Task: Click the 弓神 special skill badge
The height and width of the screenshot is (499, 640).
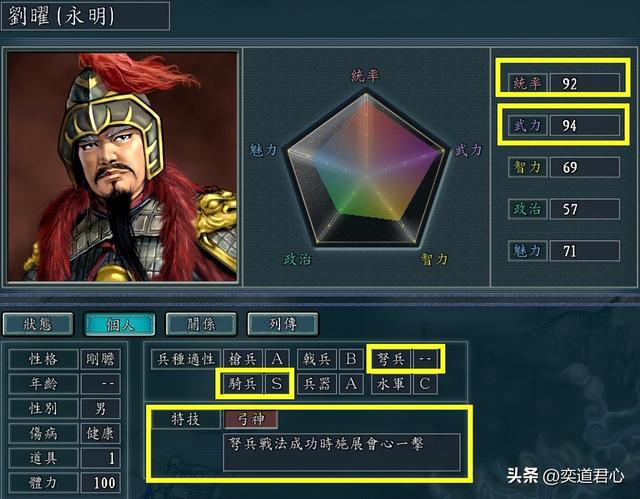Action: 251,419
